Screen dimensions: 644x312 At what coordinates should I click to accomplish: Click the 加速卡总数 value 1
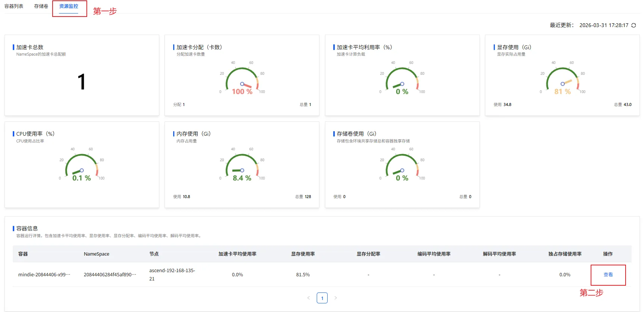[x=82, y=82]
